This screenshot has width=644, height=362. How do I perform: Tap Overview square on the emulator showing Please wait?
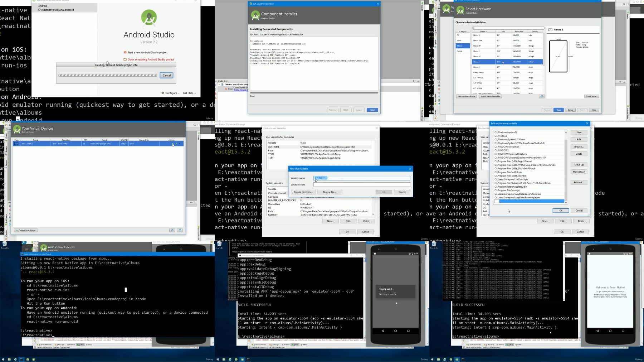pos(408,331)
